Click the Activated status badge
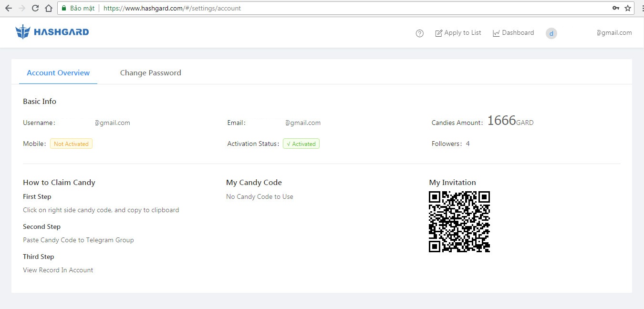This screenshot has height=309, width=644. coord(301,144)
